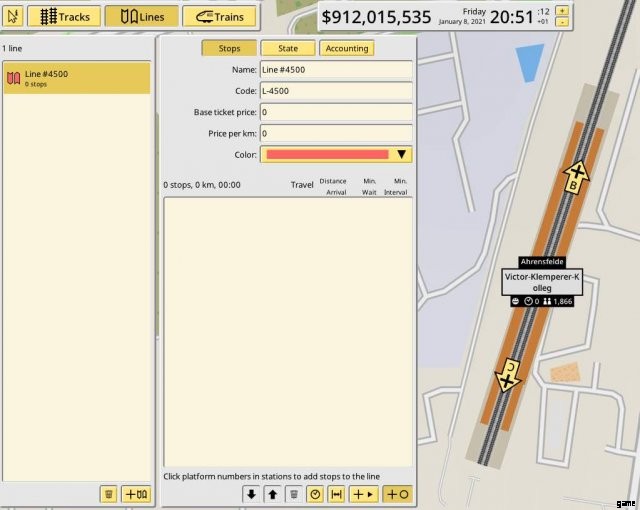Open the Tracks menu

pyautogui.click(x=63, y=16)
